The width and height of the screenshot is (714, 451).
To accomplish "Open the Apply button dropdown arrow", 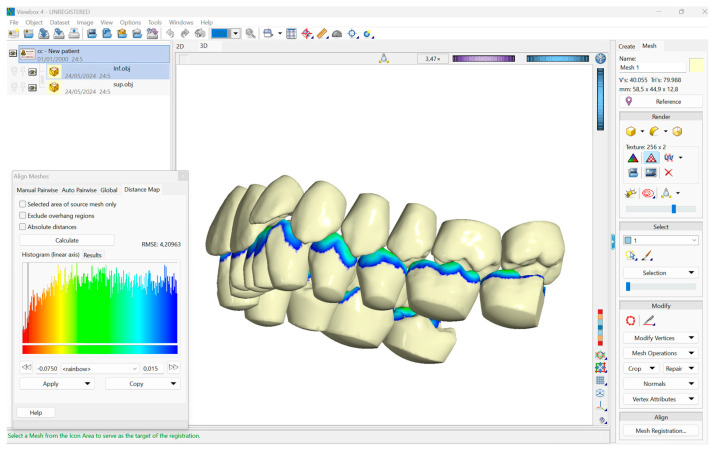I will pos(87,384).
